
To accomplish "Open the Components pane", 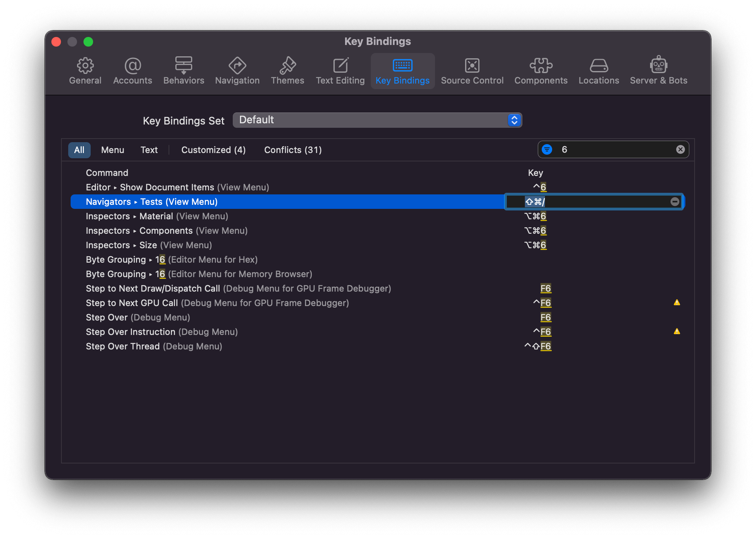I will point(541,71).
